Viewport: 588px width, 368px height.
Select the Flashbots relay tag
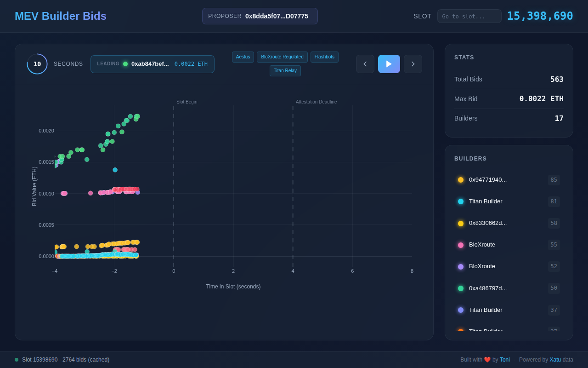click(324, 57)
